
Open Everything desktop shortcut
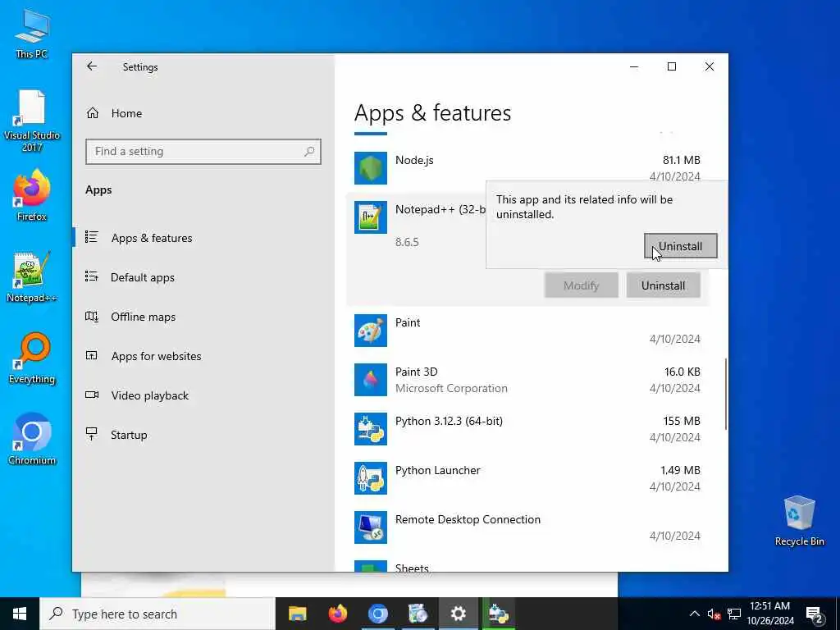[32, 358]
